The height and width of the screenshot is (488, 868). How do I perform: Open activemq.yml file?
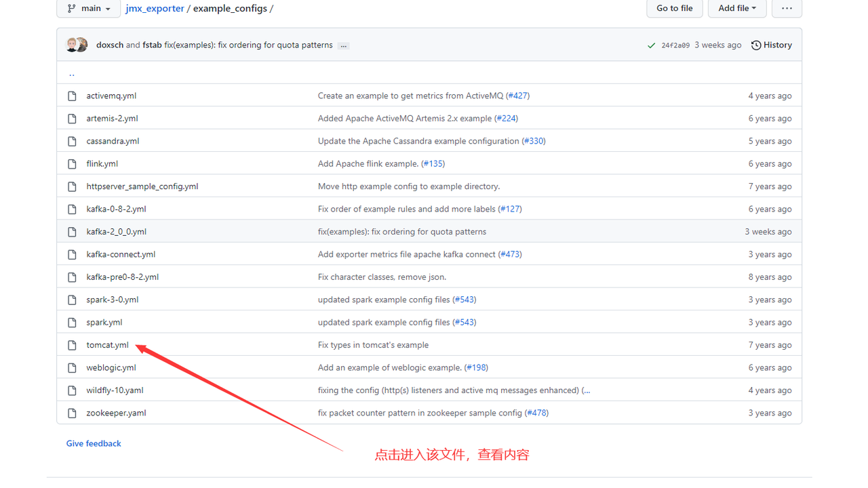click(x=111, y=96)
